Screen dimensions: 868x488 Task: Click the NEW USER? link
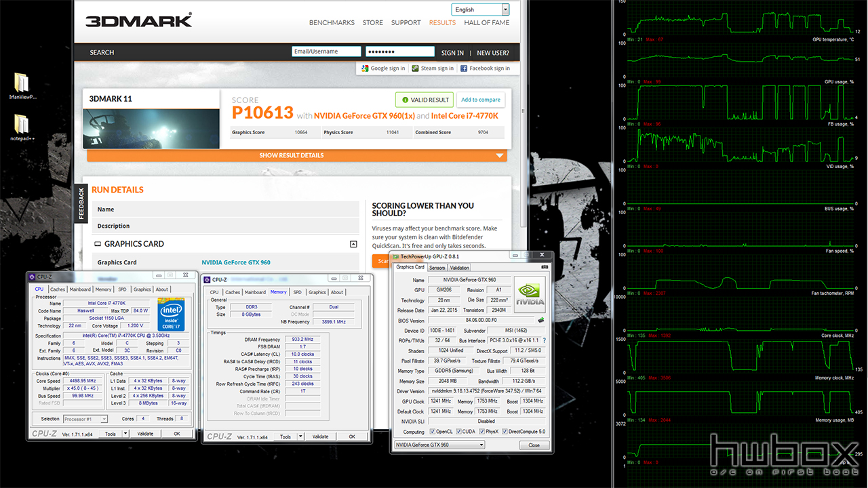click(493, 53)
